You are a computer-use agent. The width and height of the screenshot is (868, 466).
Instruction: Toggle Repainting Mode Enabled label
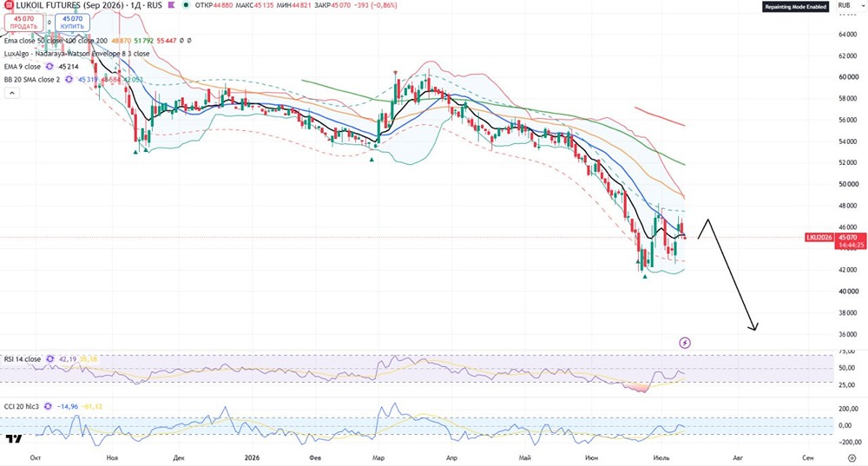pos(795,7)
